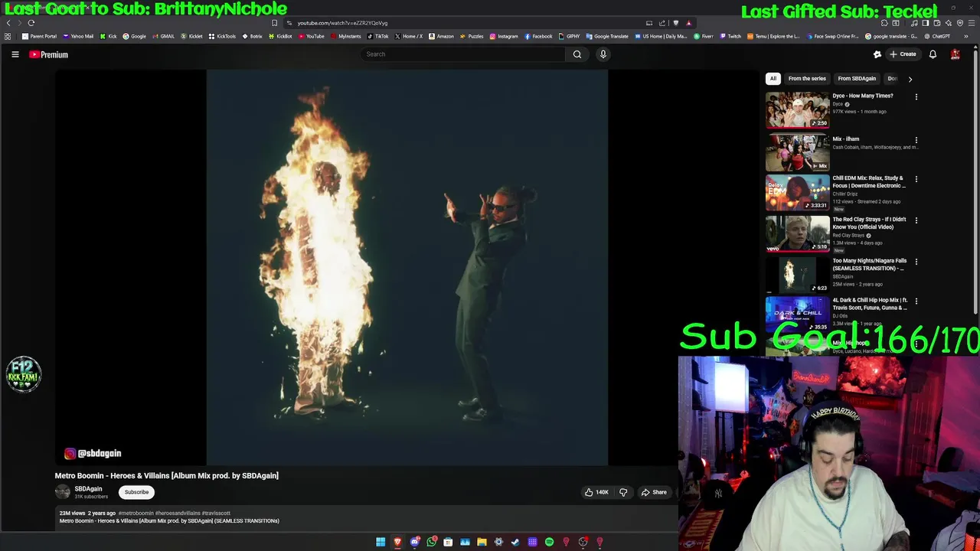Viewport: 980px width, 551px height.
Task: Reload the page in the browser
Action: click(31, 23)
